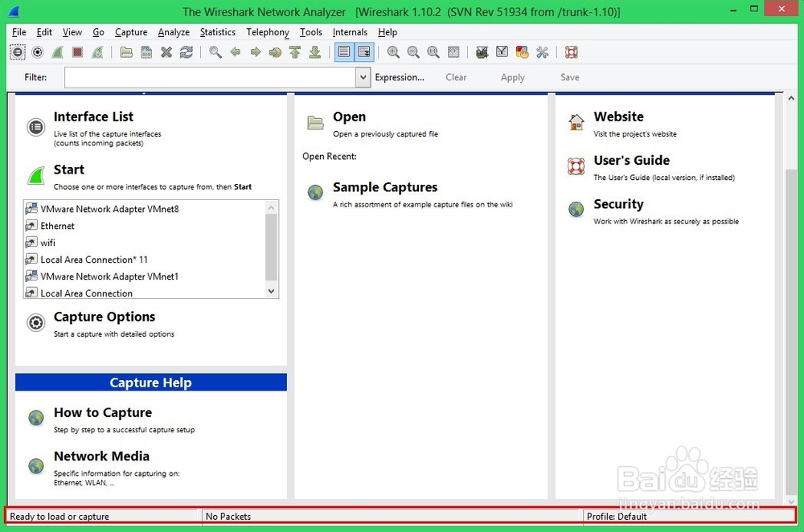Open capture filters toolbar icon
804x532 pixels.
coord(482,51)
